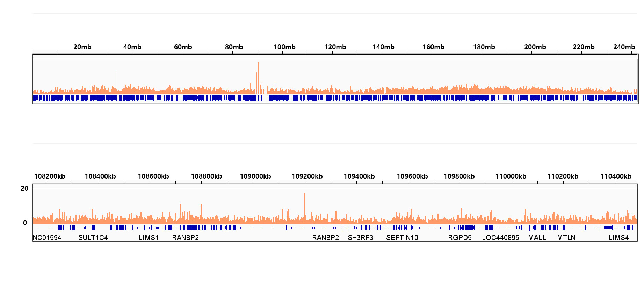Click the RGPD5 gene label
This screenshot has height=297, width=644.
pyautogui.click(x=460, y=238)
